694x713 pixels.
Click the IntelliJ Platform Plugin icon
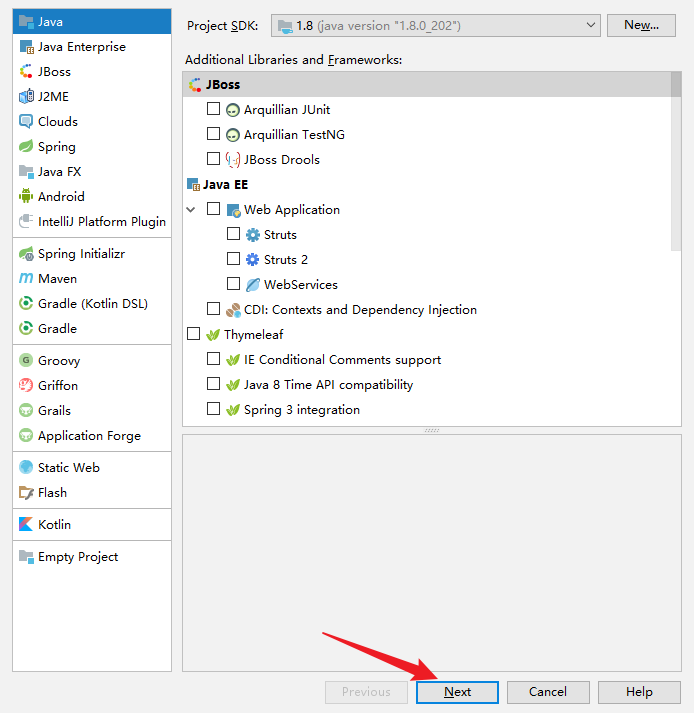[26, 221]
